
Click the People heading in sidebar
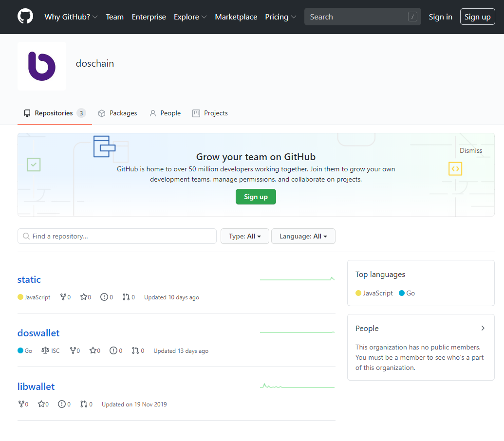(367, 328)
